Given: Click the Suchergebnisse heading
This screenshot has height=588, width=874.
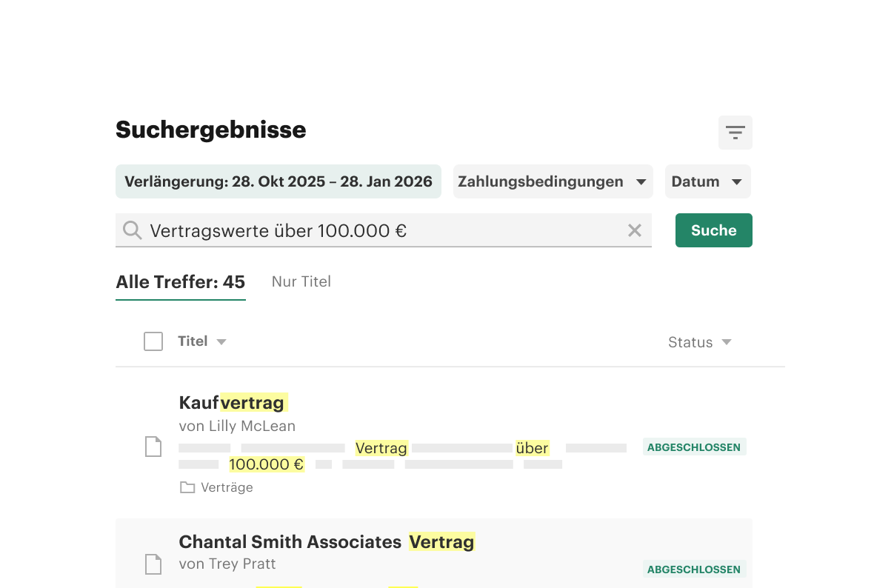Looking at the screenshot, I should click(210, 130).
